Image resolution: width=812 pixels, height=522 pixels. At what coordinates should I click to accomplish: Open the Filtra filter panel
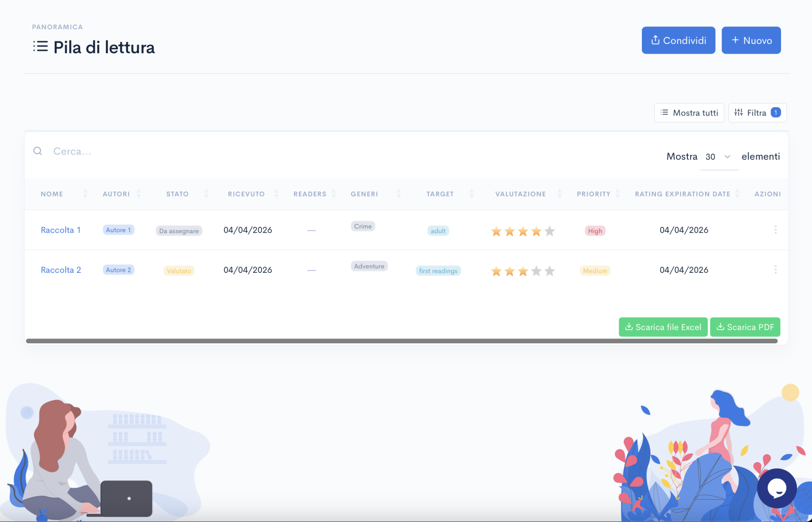(x=757, y=113)
